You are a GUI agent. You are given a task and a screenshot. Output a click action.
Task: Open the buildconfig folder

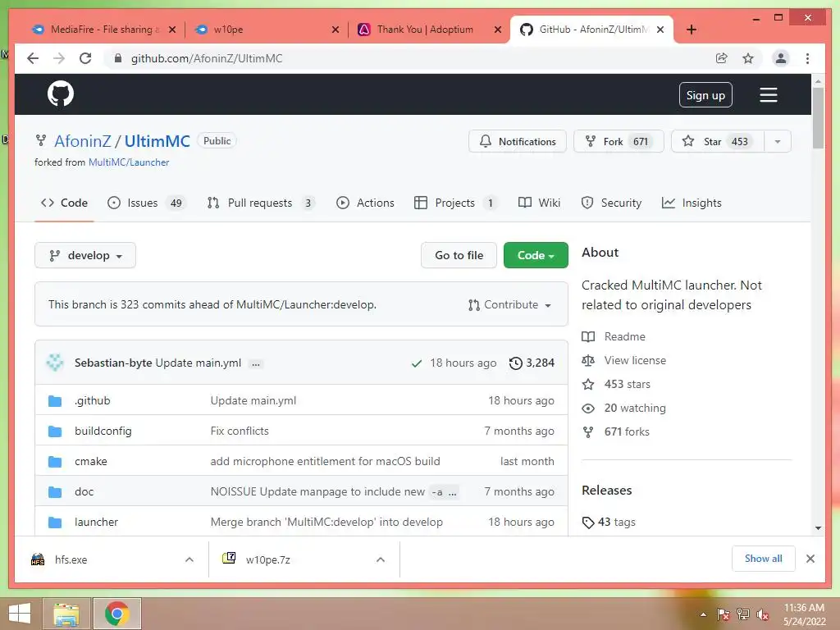tap(103, 431)
